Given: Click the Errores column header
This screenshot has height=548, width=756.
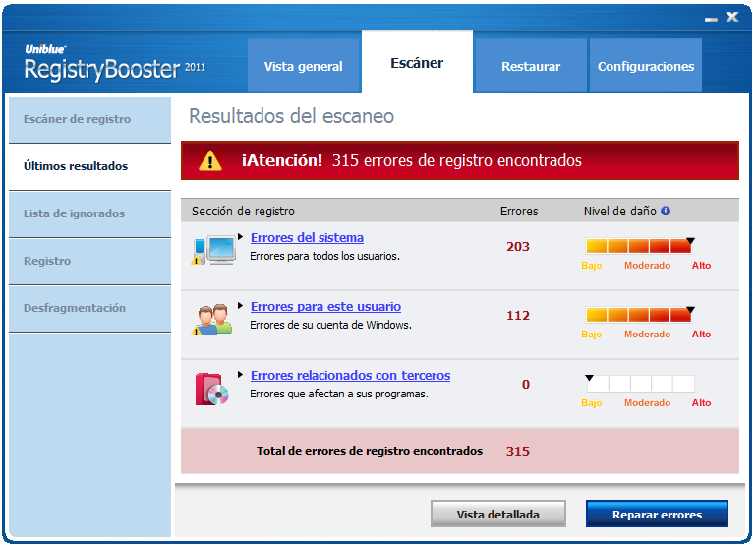Looking at the screenshot, I should coord(519,212).
